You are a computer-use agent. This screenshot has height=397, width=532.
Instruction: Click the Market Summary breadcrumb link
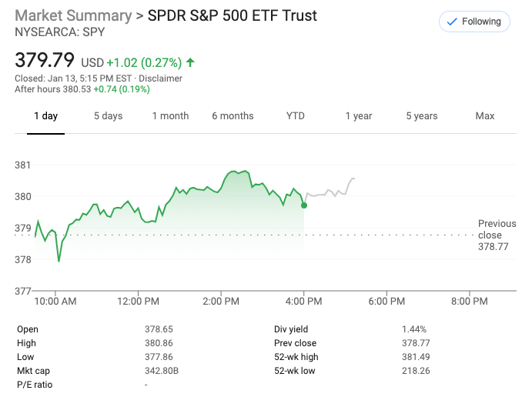pos(73,16)
